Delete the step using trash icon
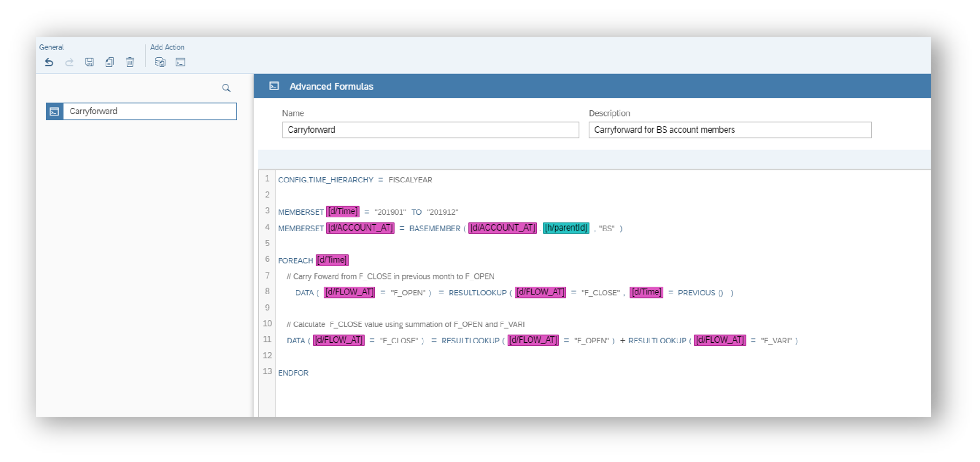 click(x=130, y=62)
